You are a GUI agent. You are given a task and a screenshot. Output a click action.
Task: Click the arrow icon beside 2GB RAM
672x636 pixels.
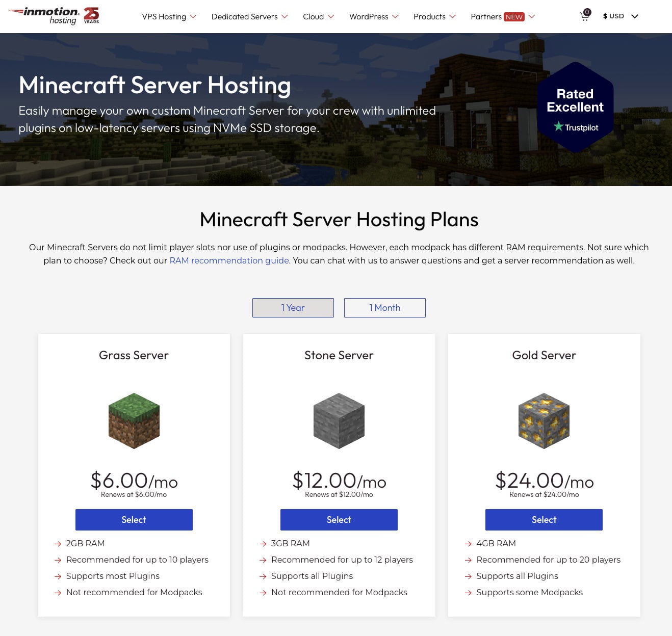coord(58,544)
